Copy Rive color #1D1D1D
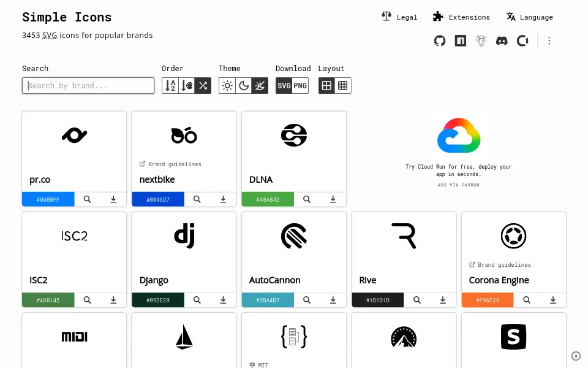Screen dimensions: 588x368 378,300
